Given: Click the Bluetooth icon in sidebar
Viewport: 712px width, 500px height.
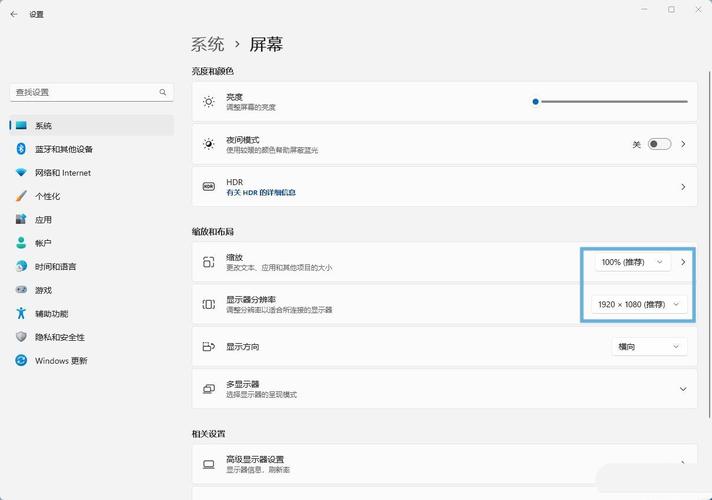Looking at the screenshot, I should point(21,149).
